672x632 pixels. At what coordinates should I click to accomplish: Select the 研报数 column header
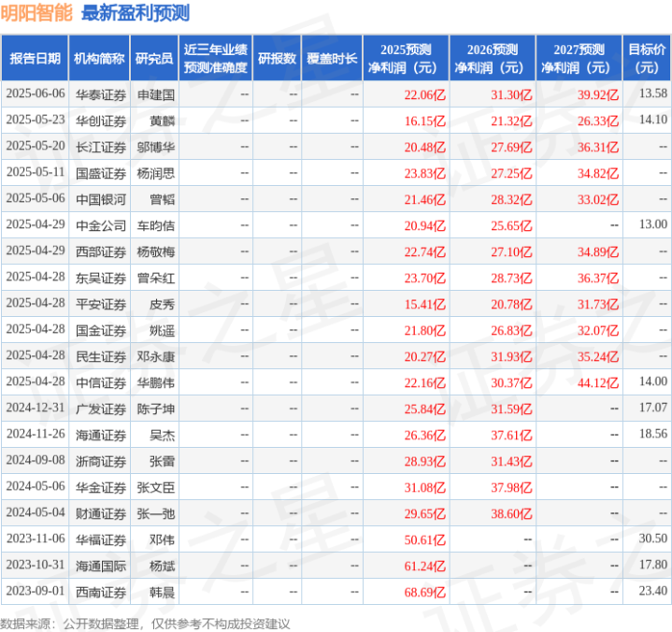tap(277, 58)
